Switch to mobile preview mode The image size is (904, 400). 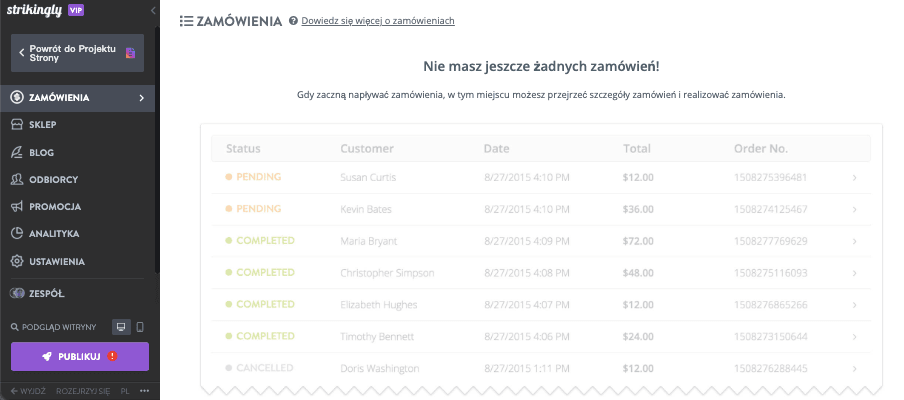tap(140, 327)
